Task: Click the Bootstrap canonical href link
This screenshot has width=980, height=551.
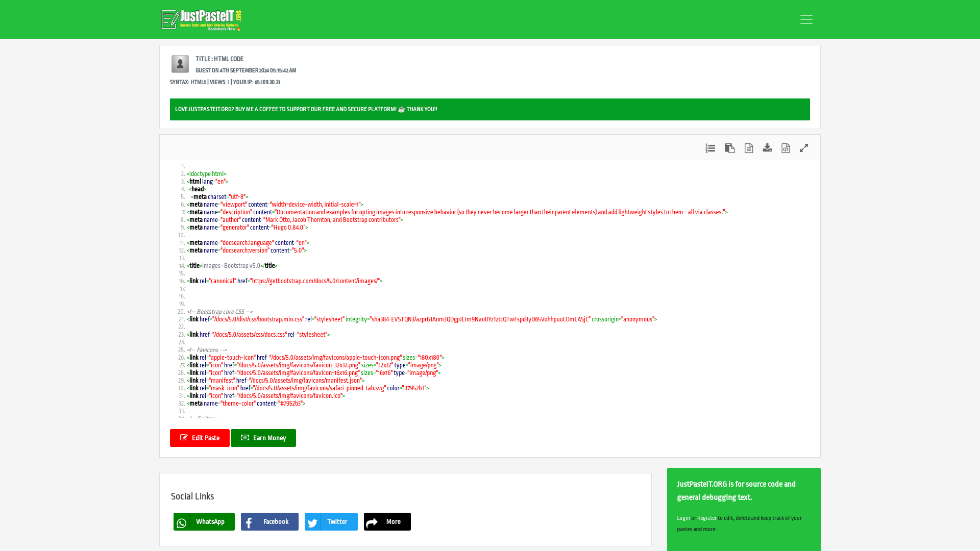Action: click(x=314, y=281)
